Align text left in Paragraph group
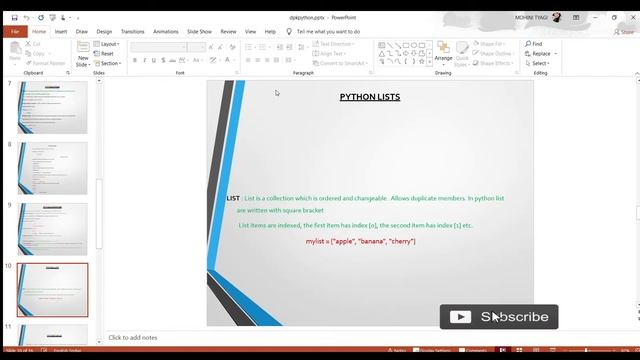Screen dimensions: 640x360 coord(248,60)
